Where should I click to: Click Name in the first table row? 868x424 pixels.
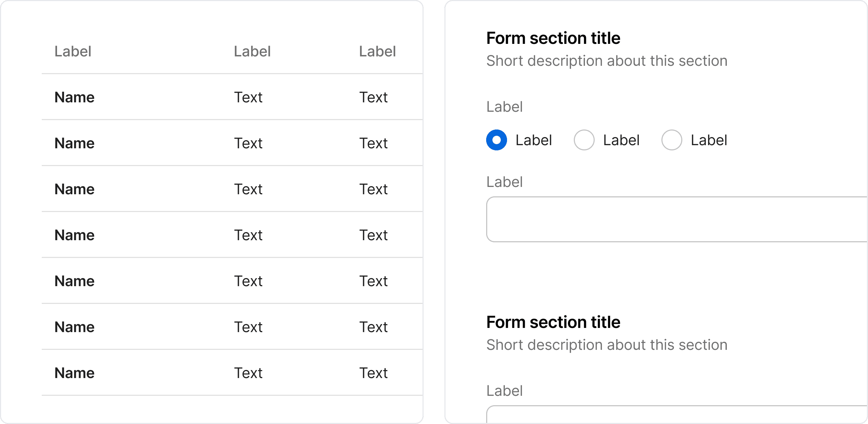[74, 97]
